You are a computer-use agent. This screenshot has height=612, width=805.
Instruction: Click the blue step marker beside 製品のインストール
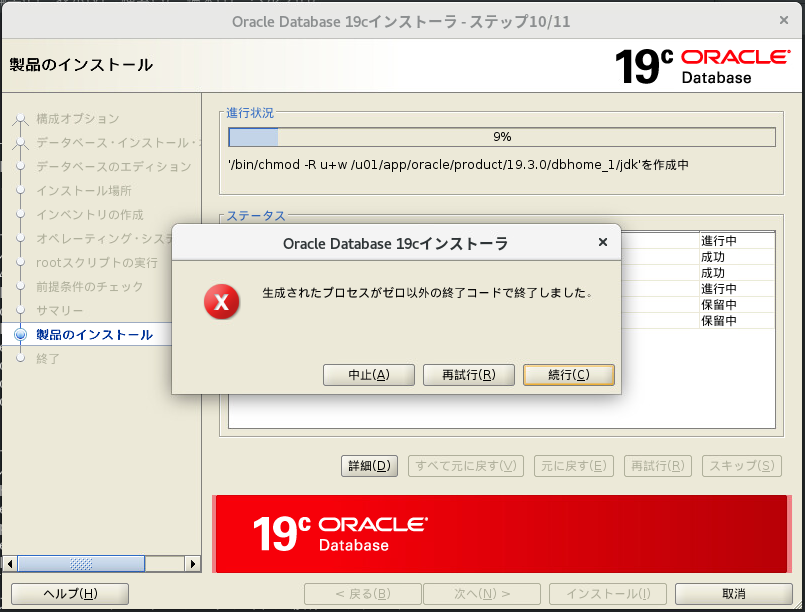click(x=20, y=336)
